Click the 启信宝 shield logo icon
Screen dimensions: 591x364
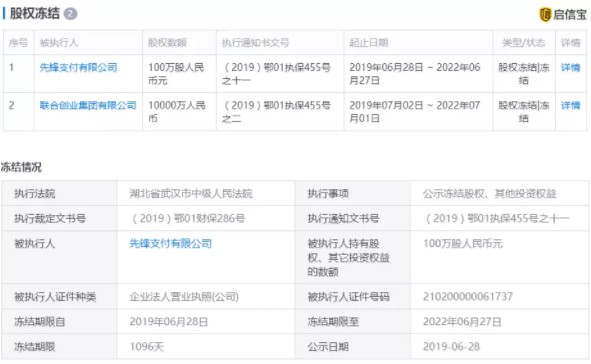coord(545,14)
